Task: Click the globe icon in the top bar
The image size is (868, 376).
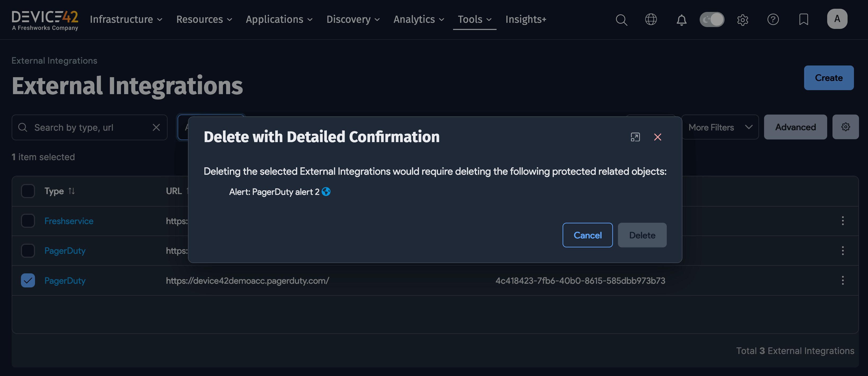Action: point(651,20)
